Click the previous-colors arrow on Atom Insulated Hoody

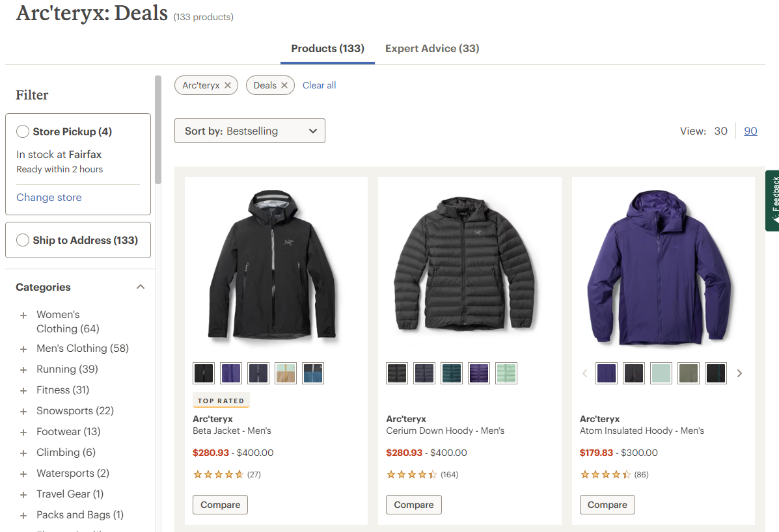coord(584,373)
